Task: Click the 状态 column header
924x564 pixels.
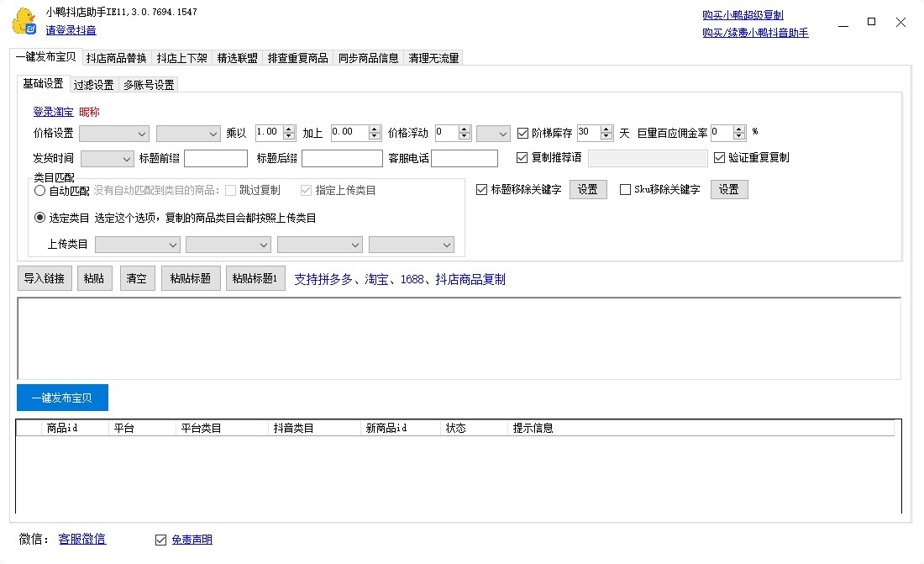Action: [x=474, y=429]
